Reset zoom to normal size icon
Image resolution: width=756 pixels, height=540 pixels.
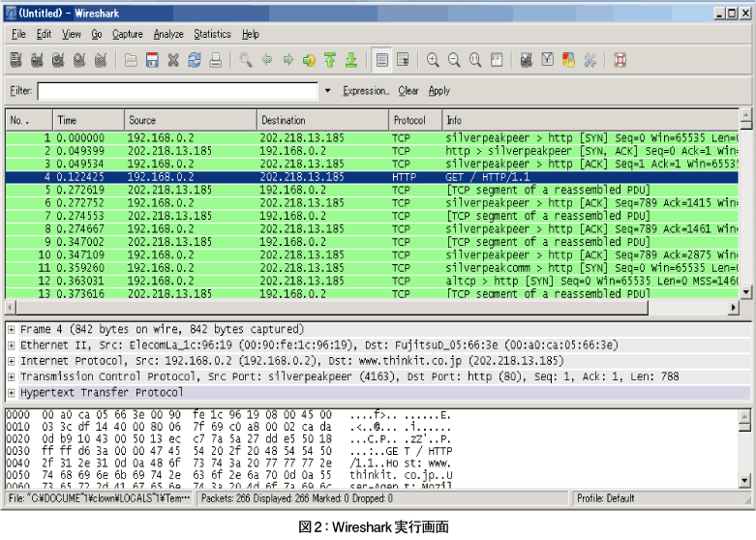(x=475, y=60)
